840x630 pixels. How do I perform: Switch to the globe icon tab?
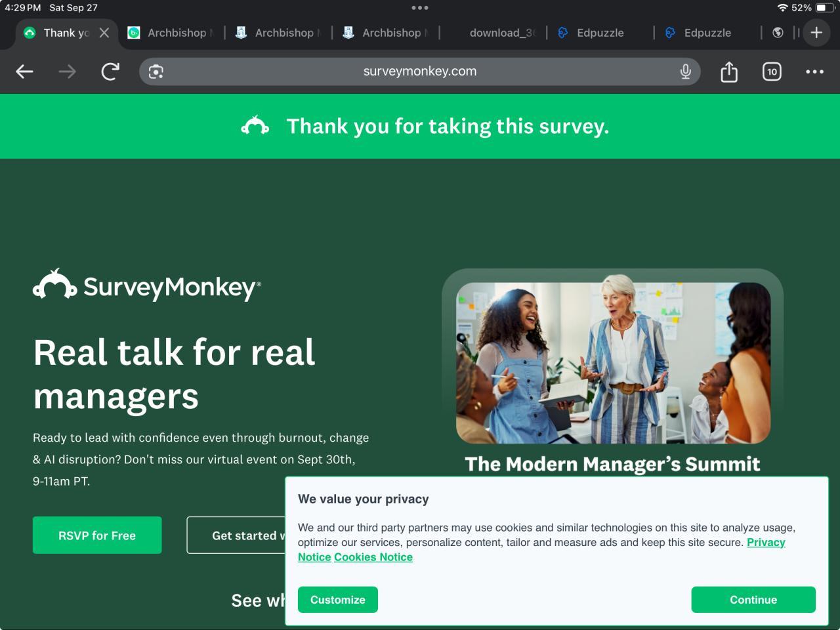pyautogui.click(x=778, y=33)
